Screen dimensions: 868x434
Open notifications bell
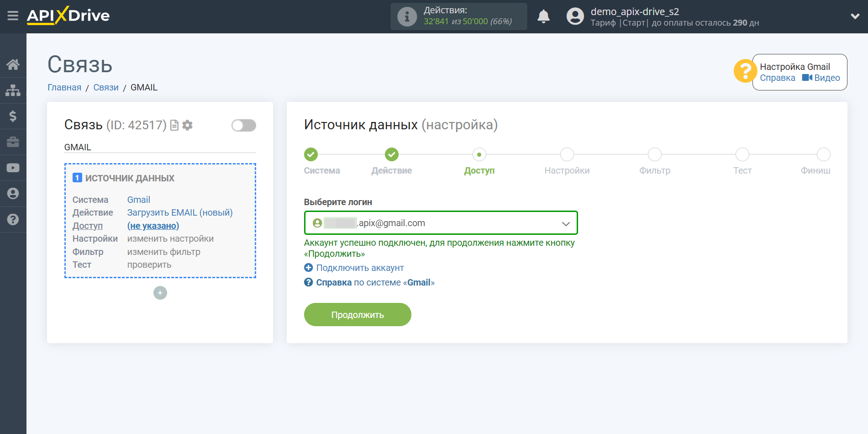click(543, 16)
